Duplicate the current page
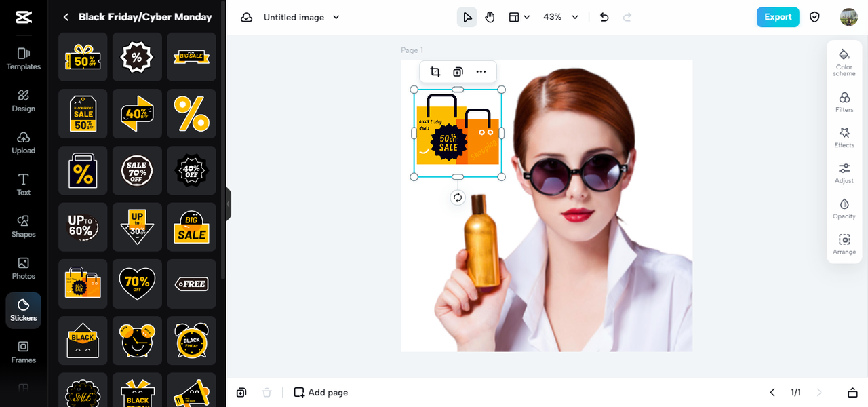Screen dimensions: 868x407 point(241,393)
